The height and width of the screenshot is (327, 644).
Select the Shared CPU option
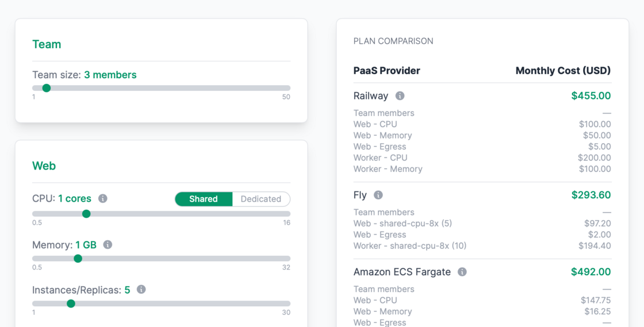(204, 199)
